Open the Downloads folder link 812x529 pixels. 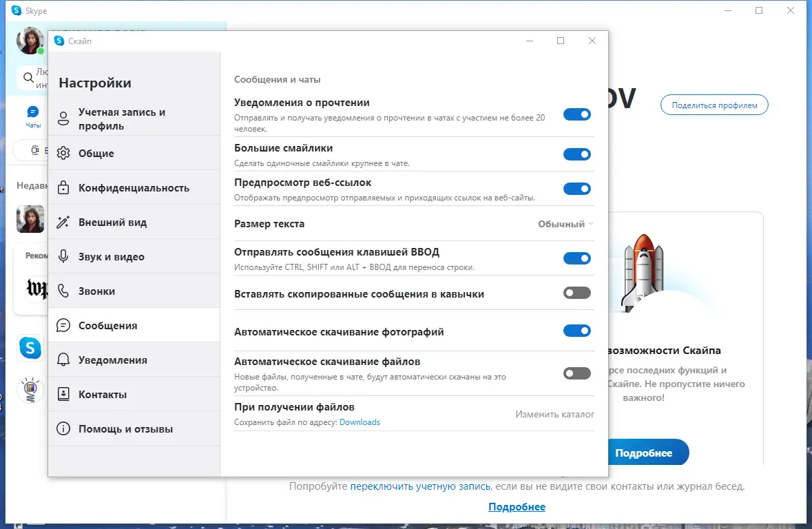coord(360,422)
